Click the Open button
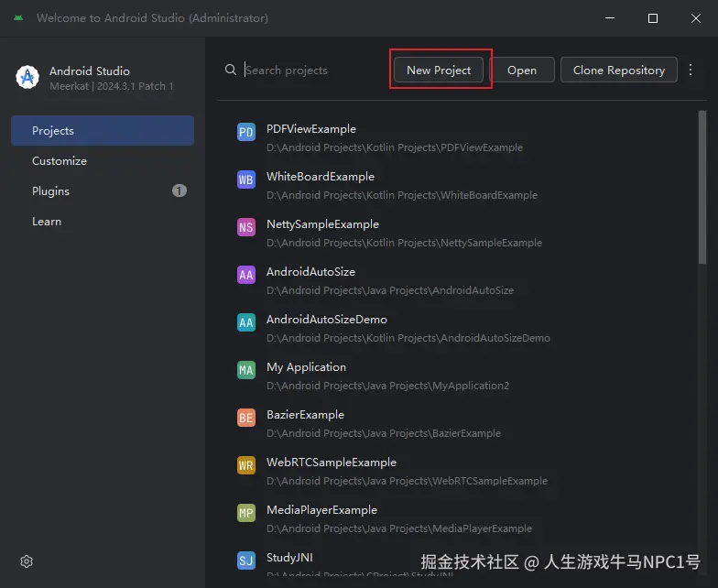Screen dimensions: 718x588 (x=522, y=70)
